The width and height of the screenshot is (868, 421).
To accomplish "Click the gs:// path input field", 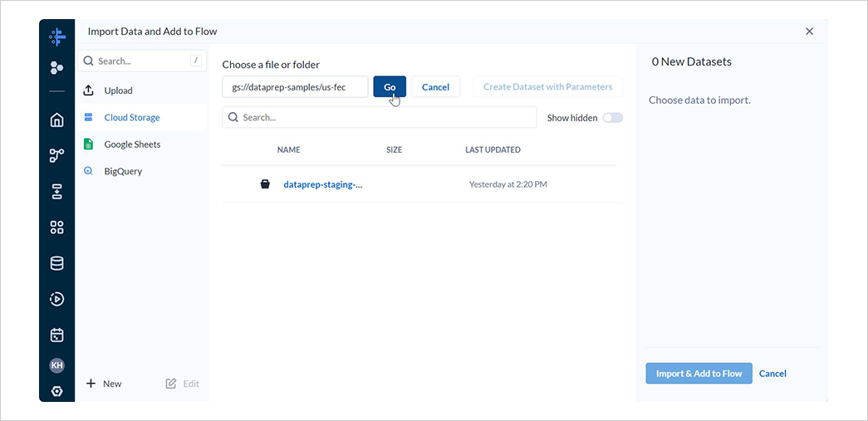I will (x=295, y=87).
